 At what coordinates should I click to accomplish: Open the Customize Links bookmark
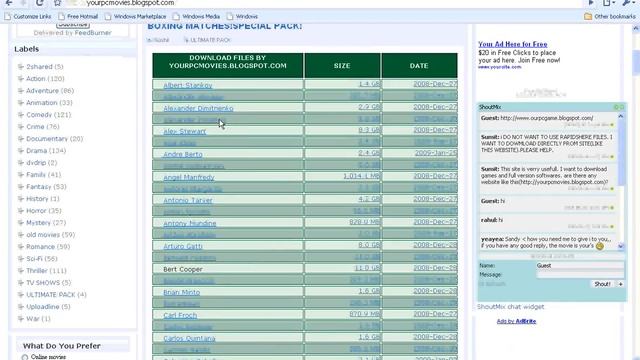point(28,17)
